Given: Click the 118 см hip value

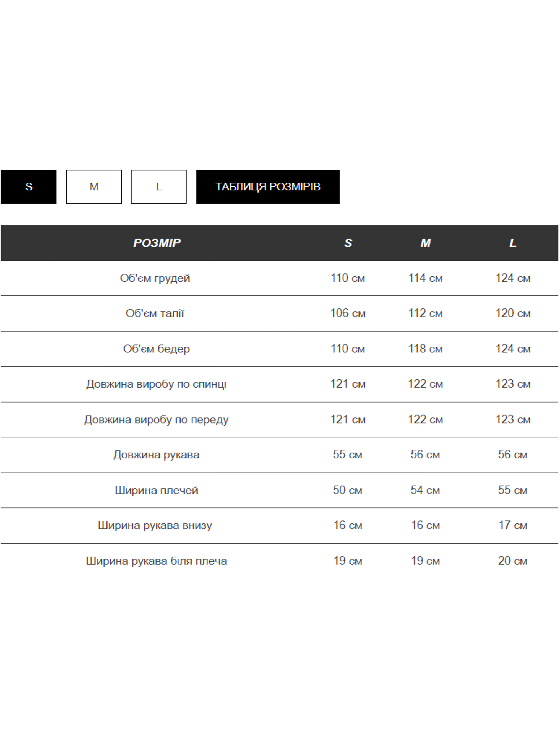Looking at the screenshot, I should pos(425,349).
